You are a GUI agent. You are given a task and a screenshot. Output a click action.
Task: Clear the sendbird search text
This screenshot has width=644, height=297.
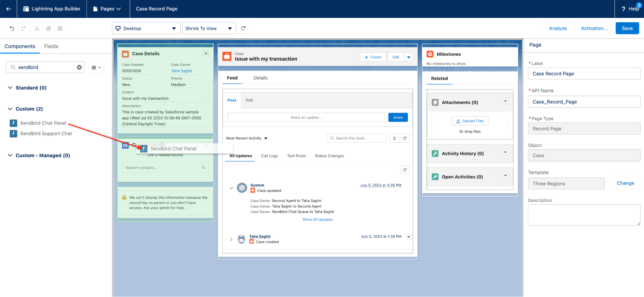pyautogui.click(x=79, y=67)
